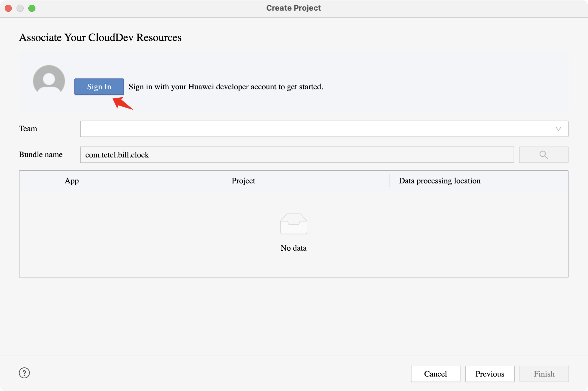
Task: Click the Data processing location header
Action: tap(440, 181)
